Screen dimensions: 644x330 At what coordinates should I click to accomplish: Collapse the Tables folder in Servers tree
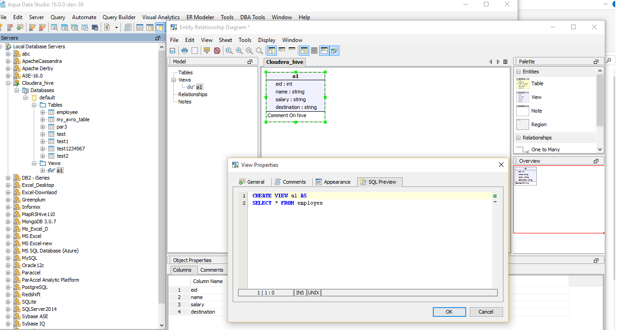coord(34,105)
